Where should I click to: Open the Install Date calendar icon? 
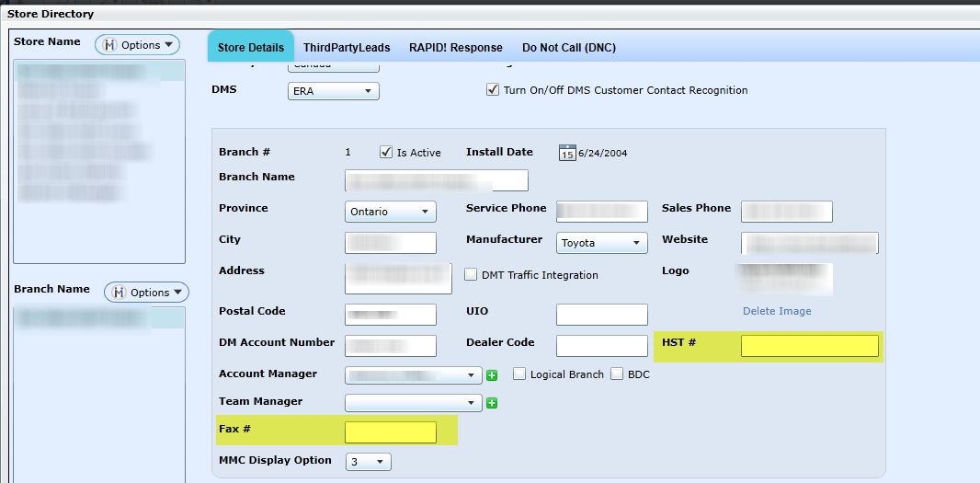[567, 153]
